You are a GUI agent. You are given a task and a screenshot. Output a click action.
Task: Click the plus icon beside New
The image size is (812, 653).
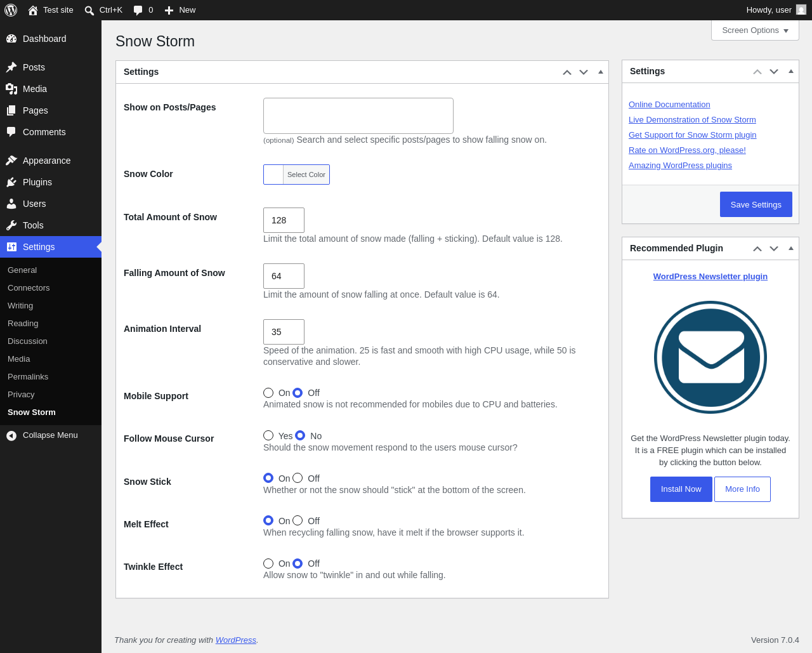coord(169,10)
